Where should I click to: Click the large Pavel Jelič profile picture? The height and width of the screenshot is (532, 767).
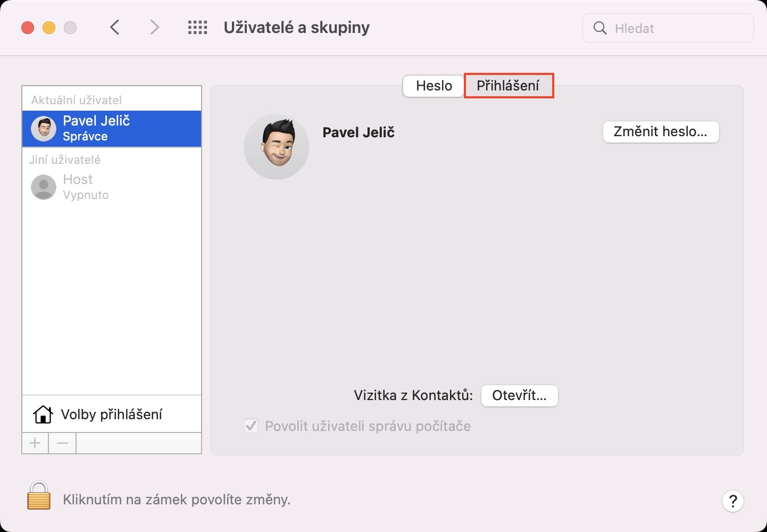pos(277,146)
